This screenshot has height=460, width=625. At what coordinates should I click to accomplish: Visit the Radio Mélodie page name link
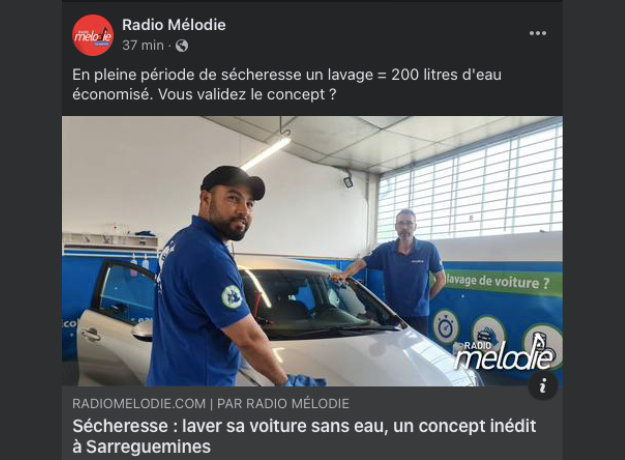pos(174,25)
